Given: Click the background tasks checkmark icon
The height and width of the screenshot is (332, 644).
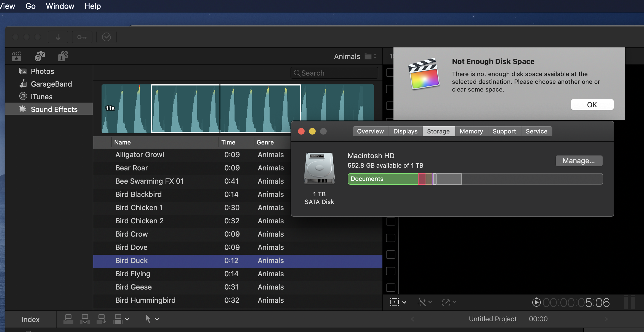Looking at the screenshot, I should (107, 37).
